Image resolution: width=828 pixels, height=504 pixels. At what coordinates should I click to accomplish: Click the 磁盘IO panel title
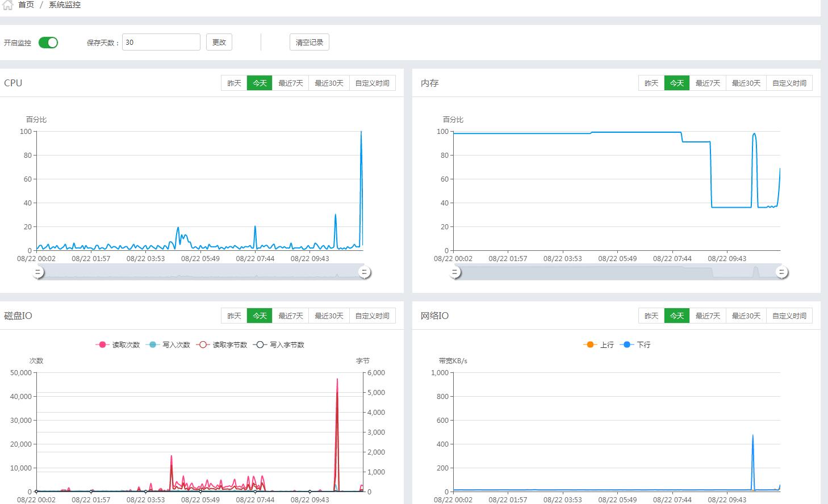pyautogui.click(x=18, y=316)
